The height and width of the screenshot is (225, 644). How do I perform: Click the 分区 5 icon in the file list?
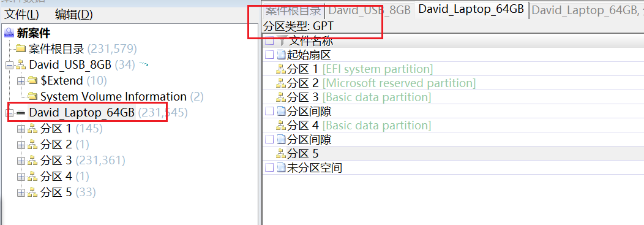click(x=282, y=154)
